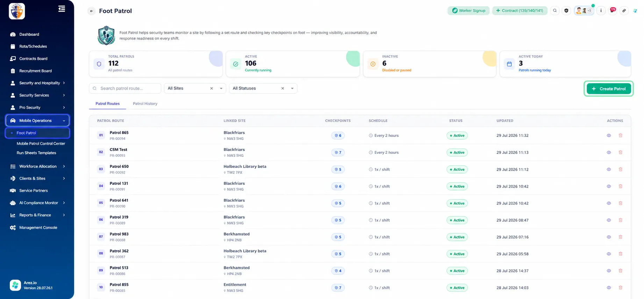Open the All Sites dropdown arrow
This screenshot has height=299, width=644.
221,89
